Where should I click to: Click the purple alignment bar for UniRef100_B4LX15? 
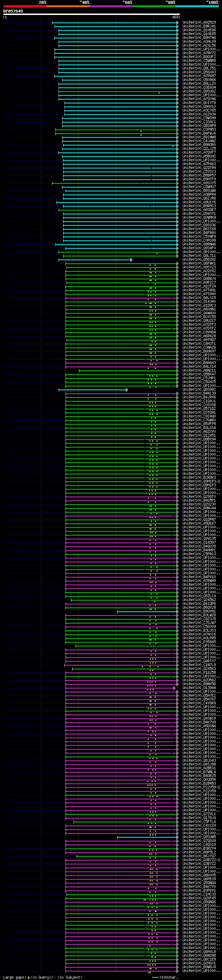[122, 298]
